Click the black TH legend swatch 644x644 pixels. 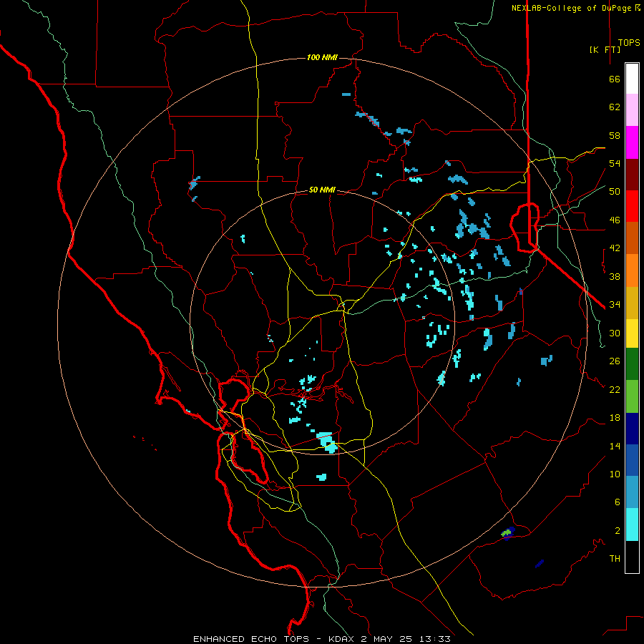click(x=632, y=557)
